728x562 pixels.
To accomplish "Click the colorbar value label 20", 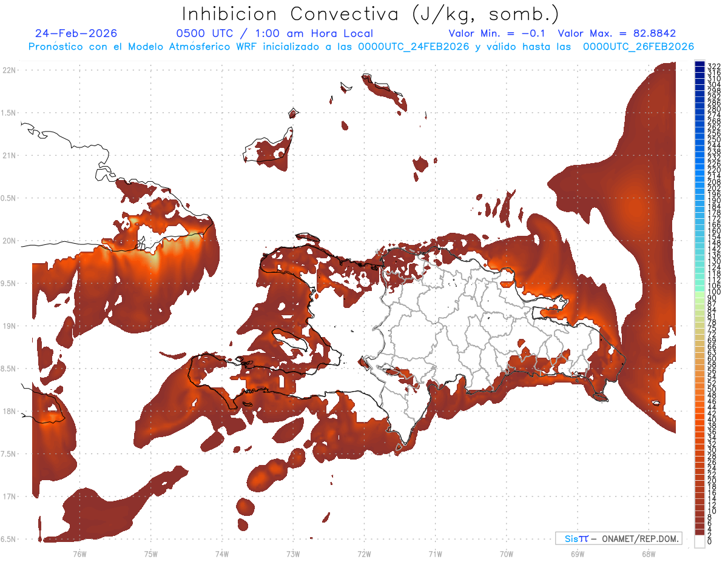I will [x=712, y=480].
